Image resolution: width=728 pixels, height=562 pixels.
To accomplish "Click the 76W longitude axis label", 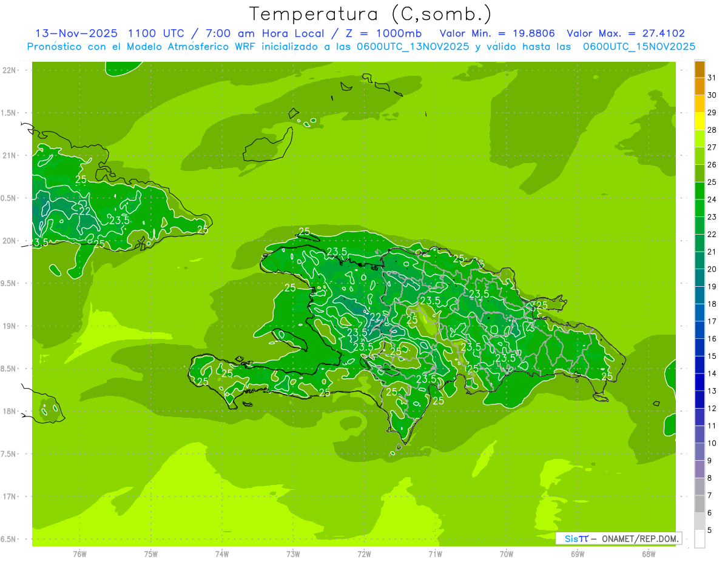I will [79, 554].
